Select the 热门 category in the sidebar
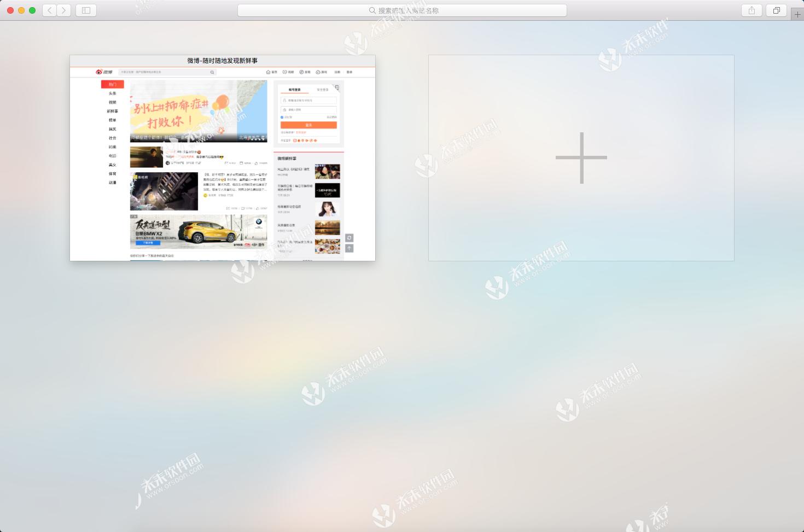This screenshot has width=804, height=532. point(112,84)
